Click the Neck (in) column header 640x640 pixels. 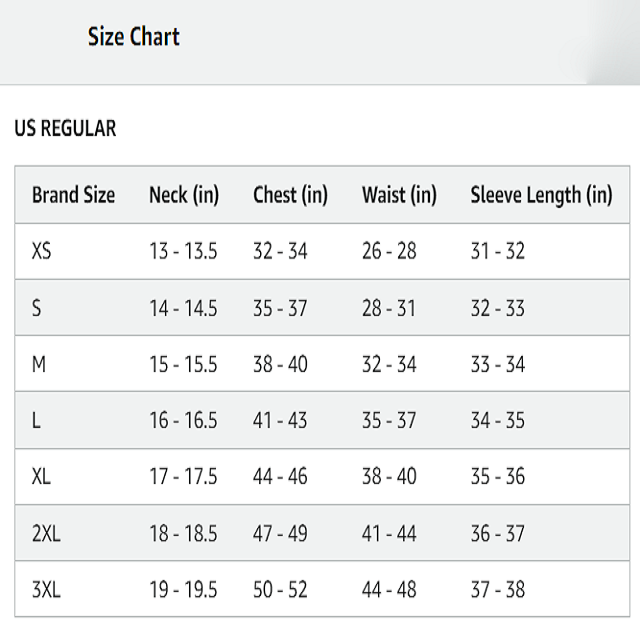coord(184,195)
